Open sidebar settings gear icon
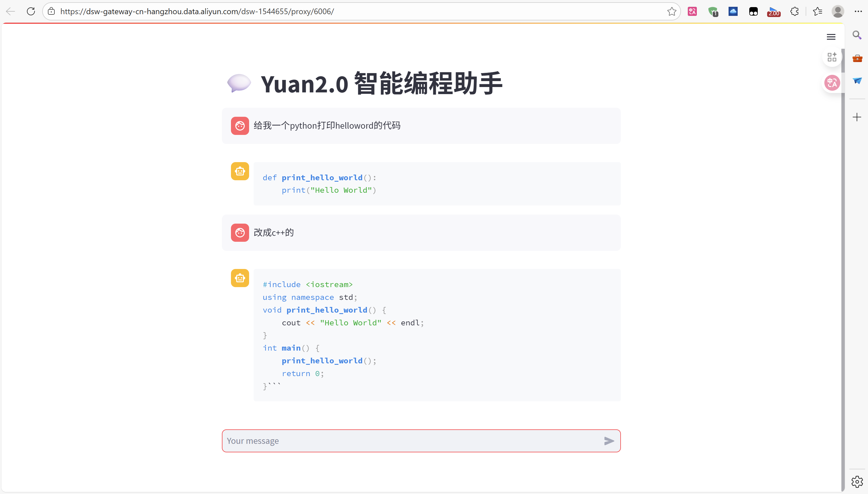868x494 pixels. (857, 481)
